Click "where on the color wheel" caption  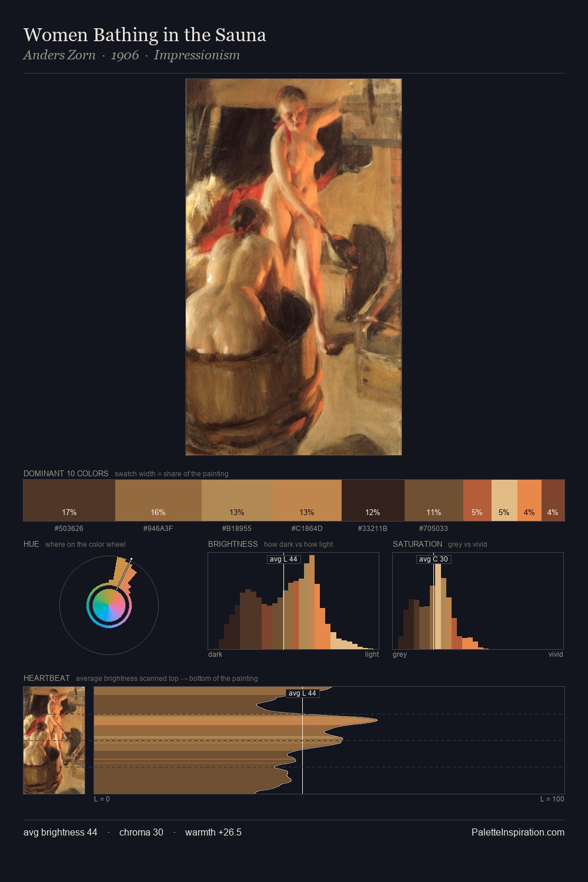point(85,544)
